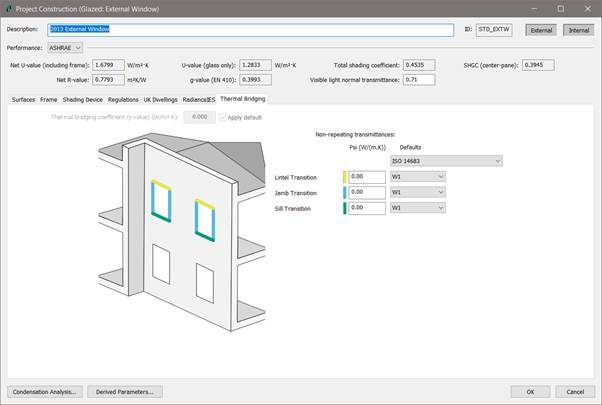Click the Jamb Transition Psi value field

tap(366, 192)
